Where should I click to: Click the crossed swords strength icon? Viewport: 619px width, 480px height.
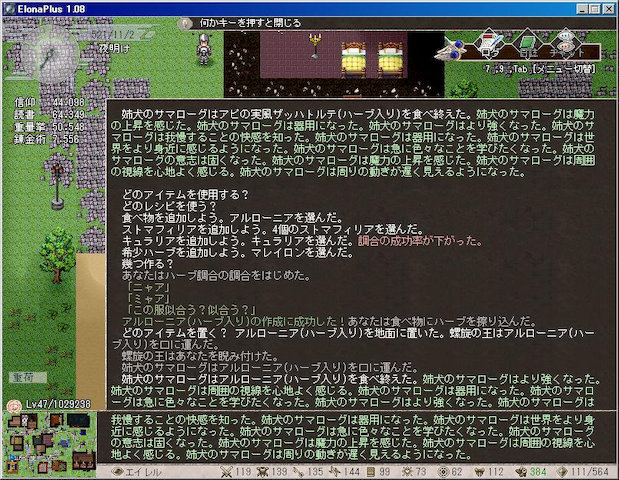(x=226, y=472)
